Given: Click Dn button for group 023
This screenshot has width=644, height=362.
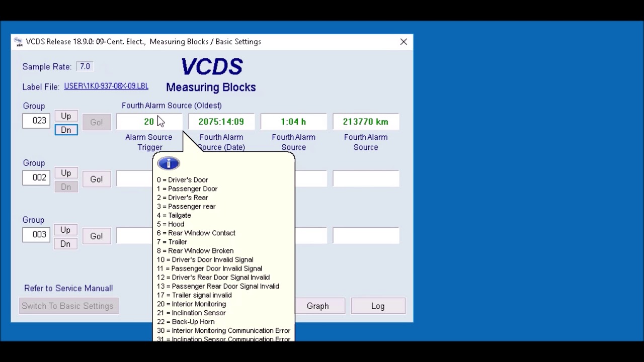Looking at the screenshot, I should [x=66, y=130].
